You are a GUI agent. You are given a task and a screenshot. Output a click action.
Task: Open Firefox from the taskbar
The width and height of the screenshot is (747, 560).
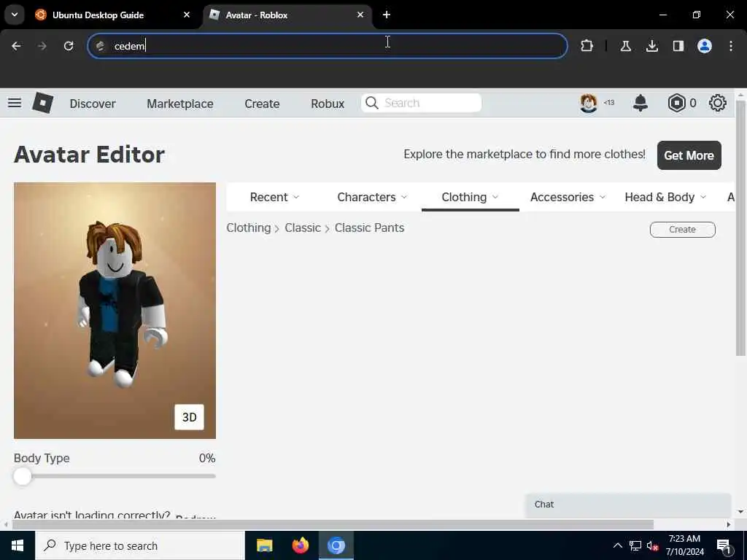pyautogui.click(x=300, y=545)
